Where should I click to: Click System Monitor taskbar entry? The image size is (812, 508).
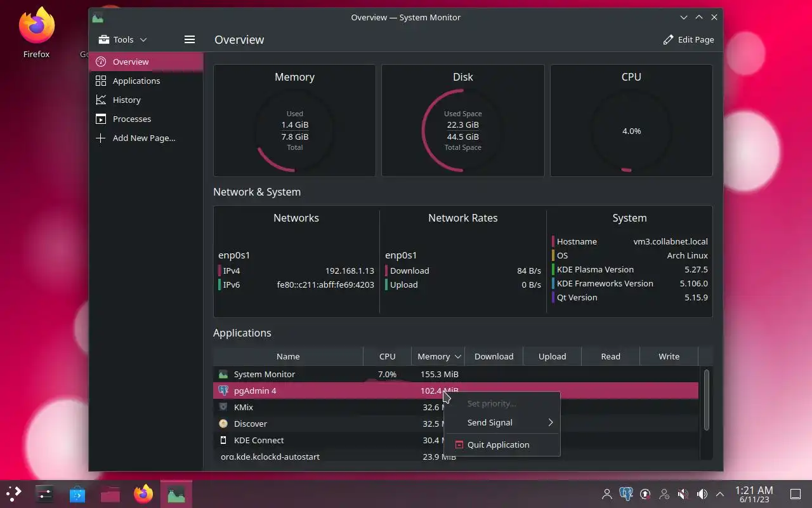176,493
